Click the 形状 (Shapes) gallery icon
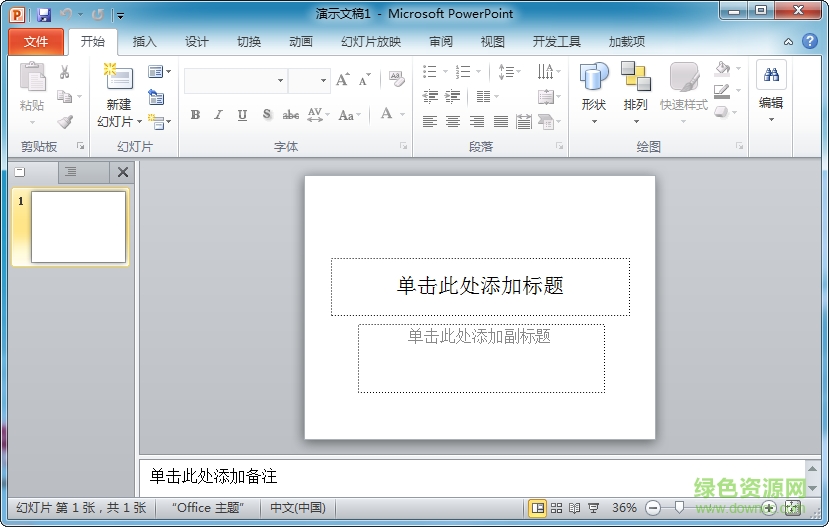This screenshot has height=527, width=829. [594, 78]
